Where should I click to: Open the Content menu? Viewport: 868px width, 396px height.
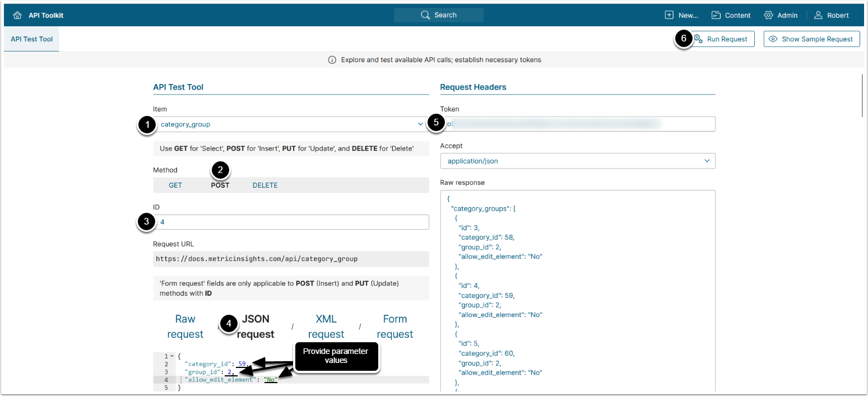pos(731,15)
